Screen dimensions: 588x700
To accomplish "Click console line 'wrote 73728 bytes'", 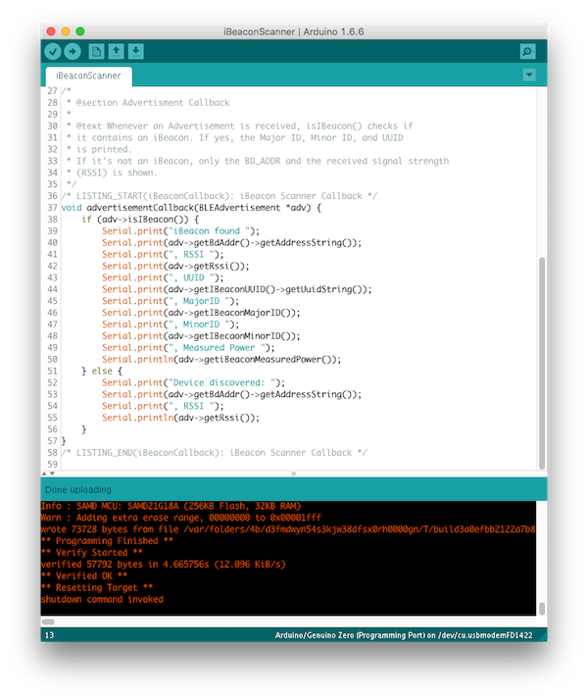I will click(288, 529).
